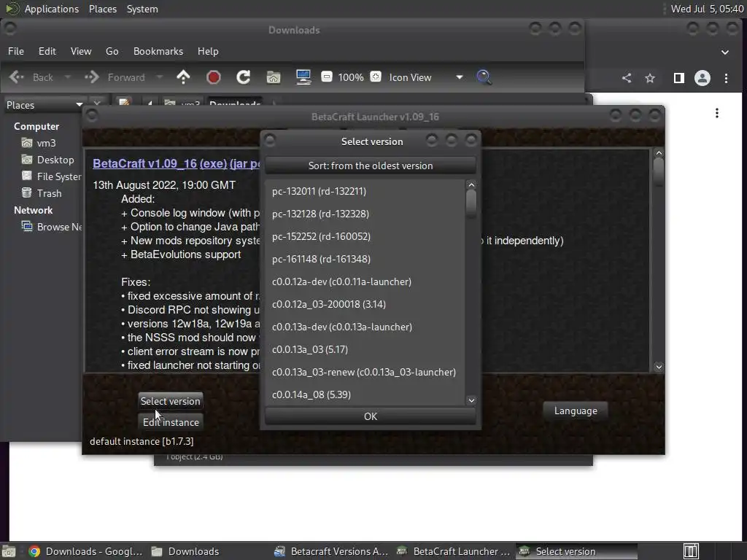Select version c0.0.12a_03-200018 (3.14)
Viewport: 747px width, 560px height.
point(365,304)
